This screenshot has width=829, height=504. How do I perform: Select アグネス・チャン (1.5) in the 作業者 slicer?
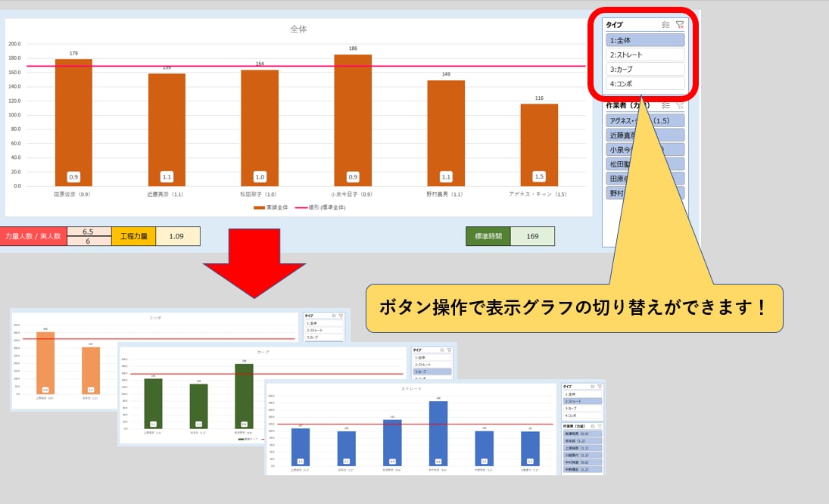pos(645,120)
